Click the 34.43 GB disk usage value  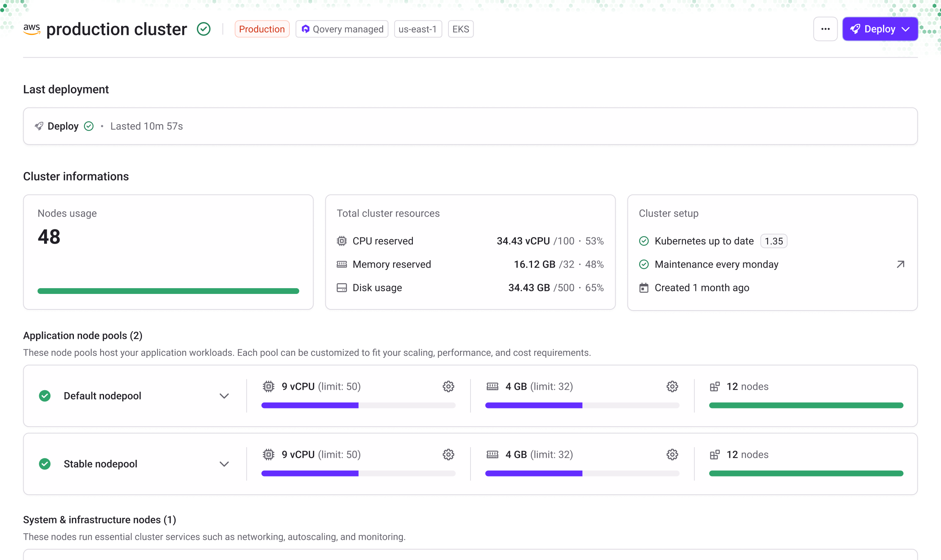(529, 288)
